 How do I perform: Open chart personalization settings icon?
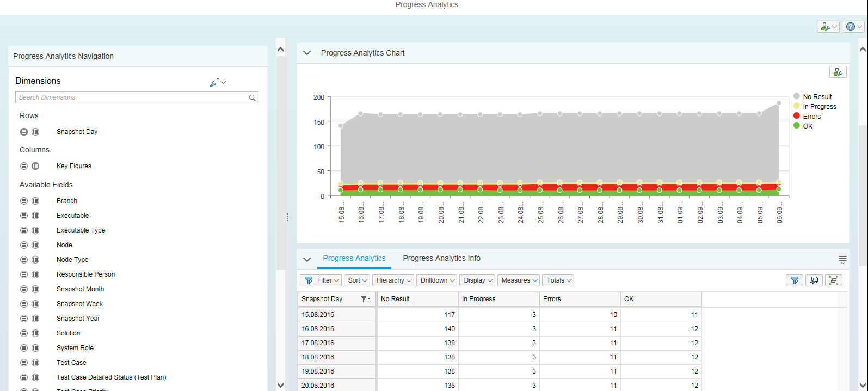[x=838, y=72]
